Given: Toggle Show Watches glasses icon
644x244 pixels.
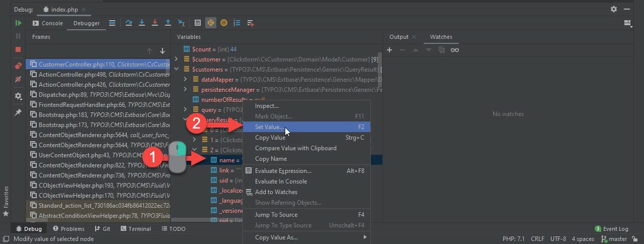Looking at the screenshot, I should click(x=455, y=50).
